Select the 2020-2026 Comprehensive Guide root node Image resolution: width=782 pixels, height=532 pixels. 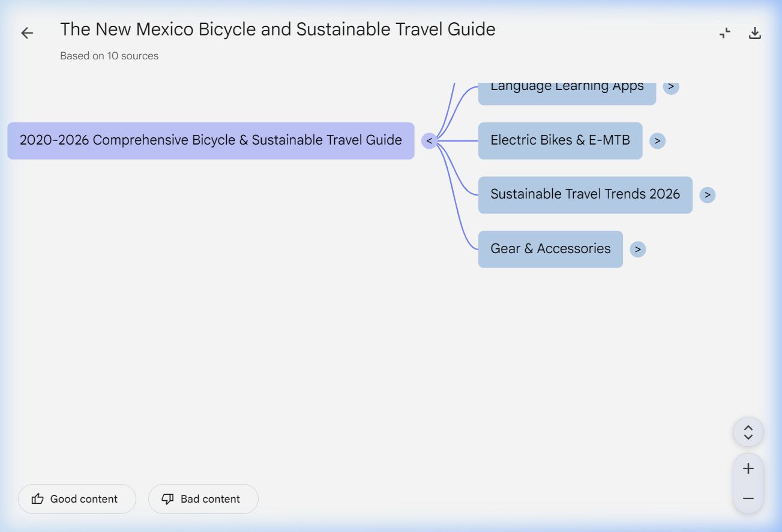[211, 141]
